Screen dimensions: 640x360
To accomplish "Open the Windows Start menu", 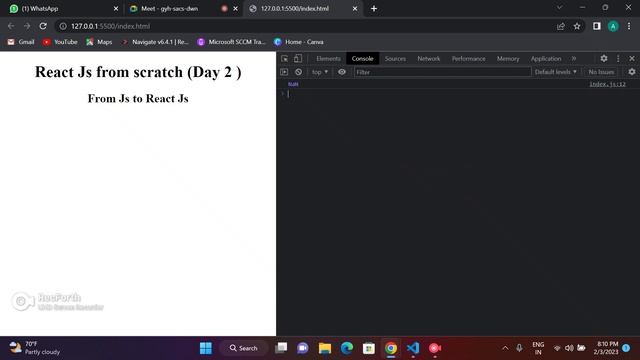I will click(206, 348).
